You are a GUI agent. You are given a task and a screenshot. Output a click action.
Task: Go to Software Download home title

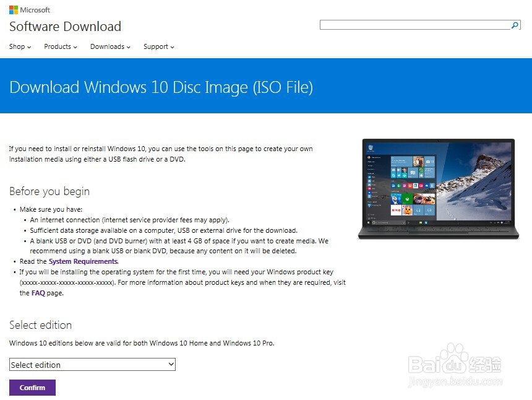pos(65,27)
